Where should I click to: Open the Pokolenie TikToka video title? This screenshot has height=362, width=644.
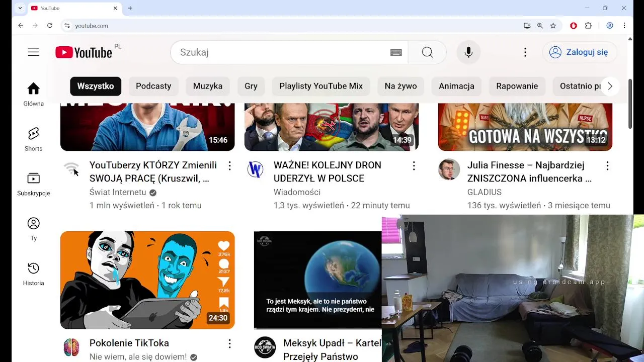pyautogui.click(x=129, y=343)
